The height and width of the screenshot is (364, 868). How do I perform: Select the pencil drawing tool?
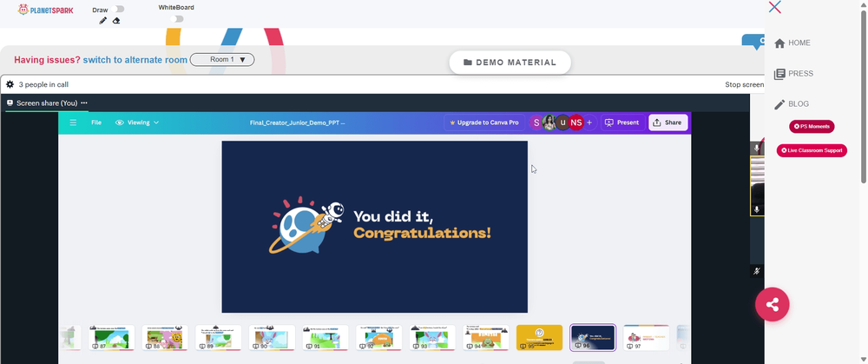[x=103, y=21]
